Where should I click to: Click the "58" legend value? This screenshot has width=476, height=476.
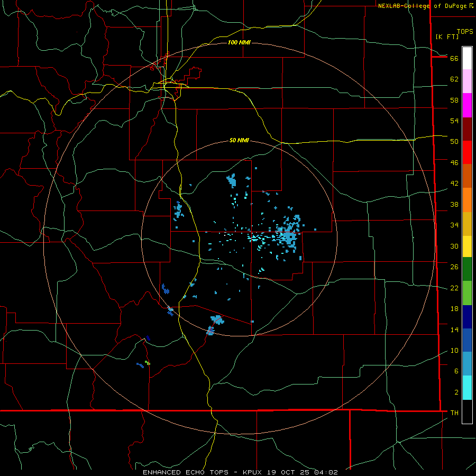(454, 100)
